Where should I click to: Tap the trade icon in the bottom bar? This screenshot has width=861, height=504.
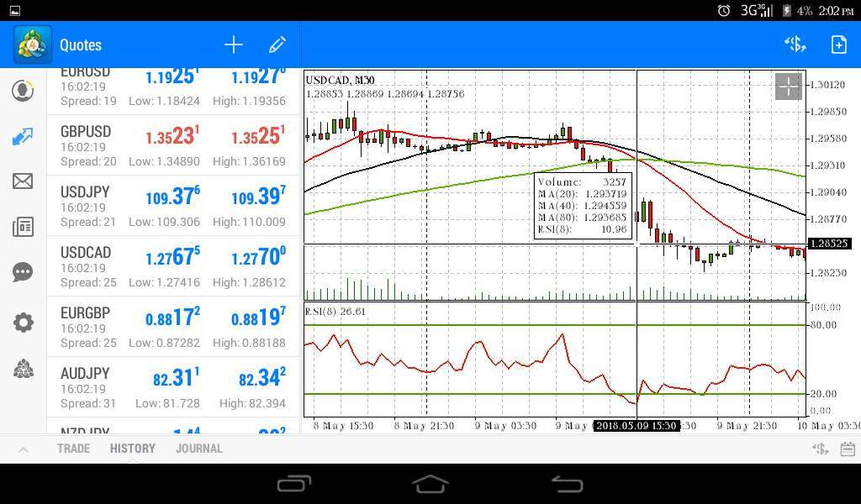(821, 449)
